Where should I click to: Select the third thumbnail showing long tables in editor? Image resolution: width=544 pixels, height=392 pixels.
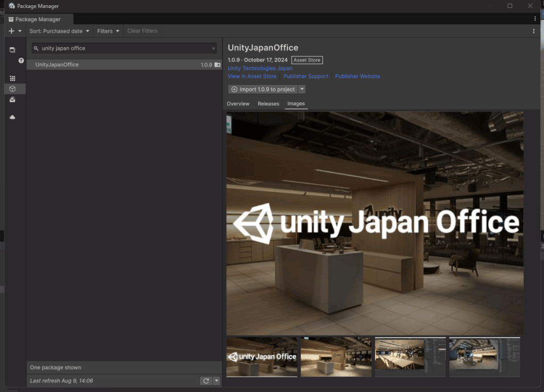pyautogui.click(x=411, y=357)
